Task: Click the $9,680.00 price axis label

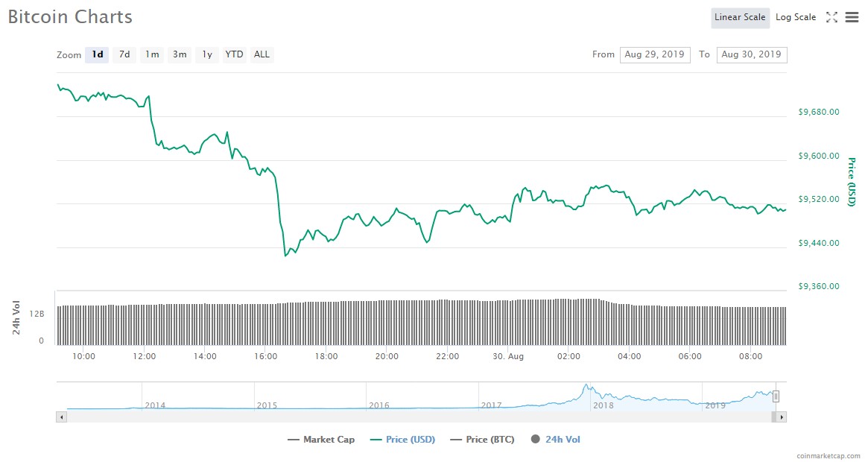Action: [819, 112]
